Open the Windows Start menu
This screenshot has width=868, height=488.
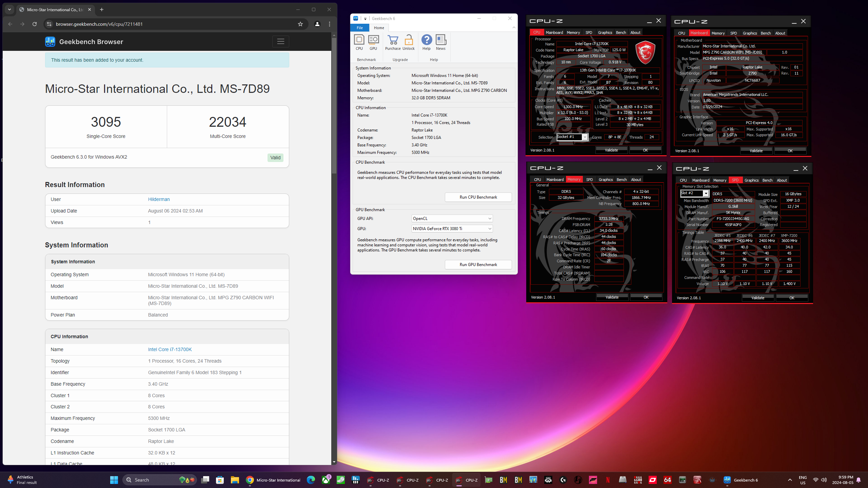point(114,480)
